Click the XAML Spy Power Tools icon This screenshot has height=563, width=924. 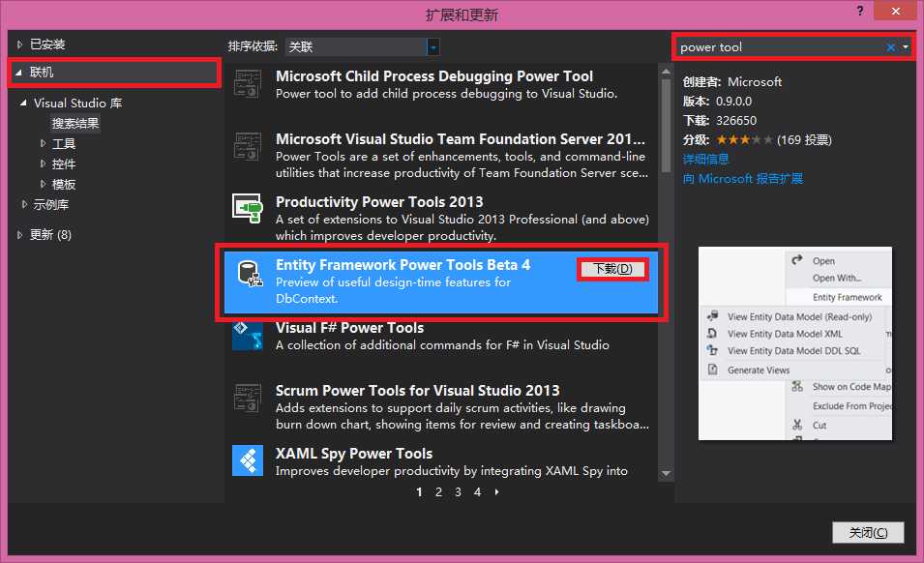point(247,460)
